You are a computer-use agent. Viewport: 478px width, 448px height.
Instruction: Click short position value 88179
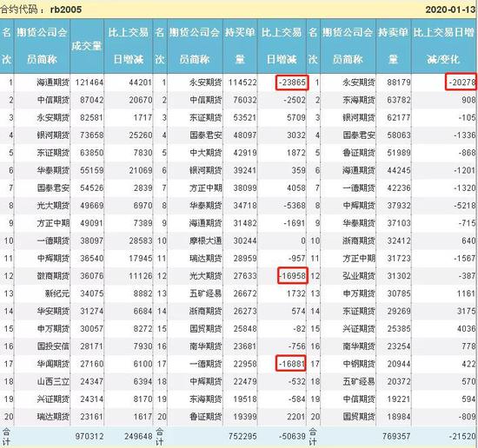pos(399,82)
